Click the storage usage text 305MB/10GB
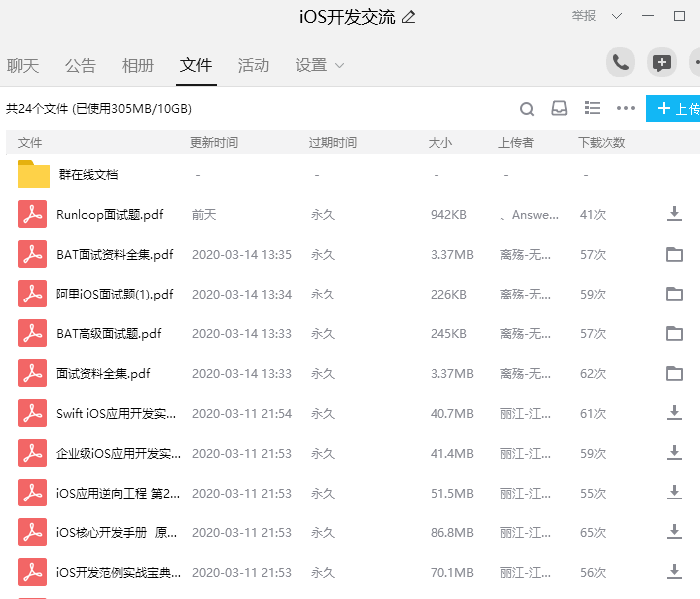This screenshot has height=599, width=700. point(131,109)
